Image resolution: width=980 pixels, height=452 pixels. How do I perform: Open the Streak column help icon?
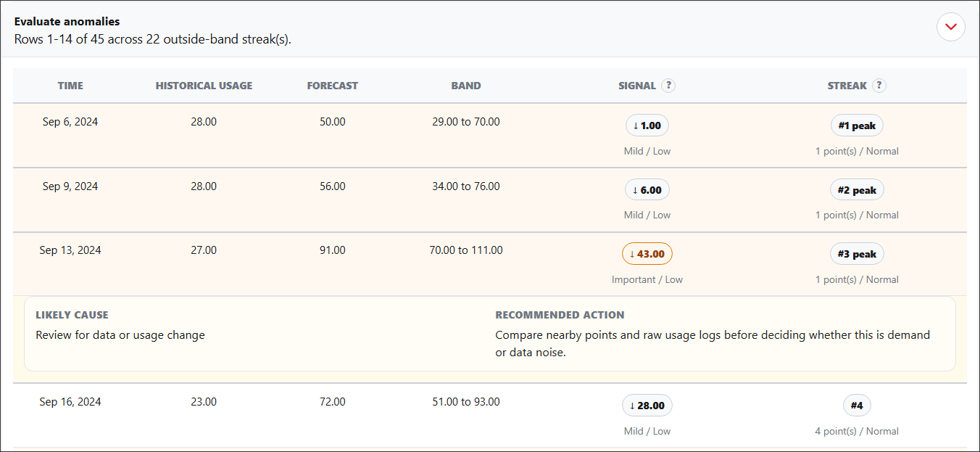(879, 86)
